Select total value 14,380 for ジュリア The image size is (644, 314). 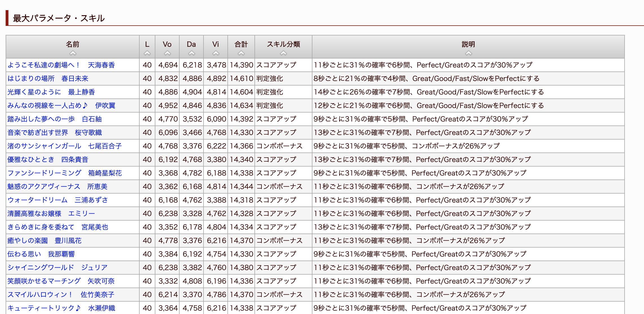241,268
